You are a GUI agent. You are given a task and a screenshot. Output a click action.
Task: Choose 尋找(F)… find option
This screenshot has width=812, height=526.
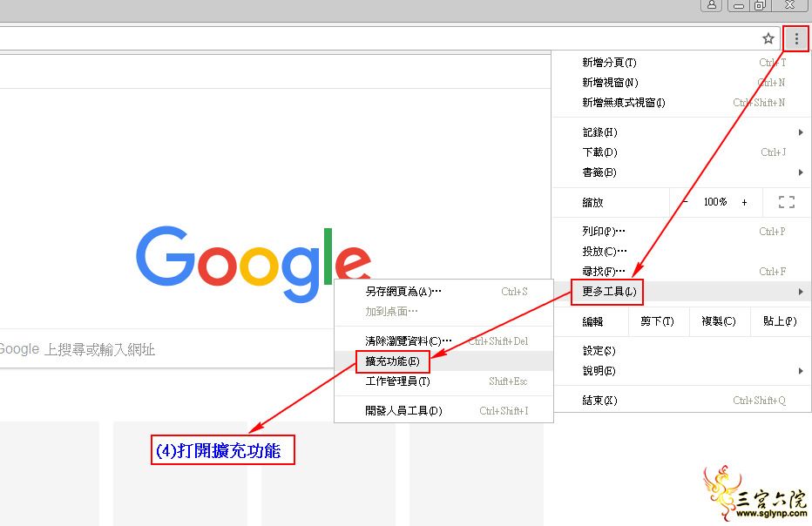tap(681, 272)
